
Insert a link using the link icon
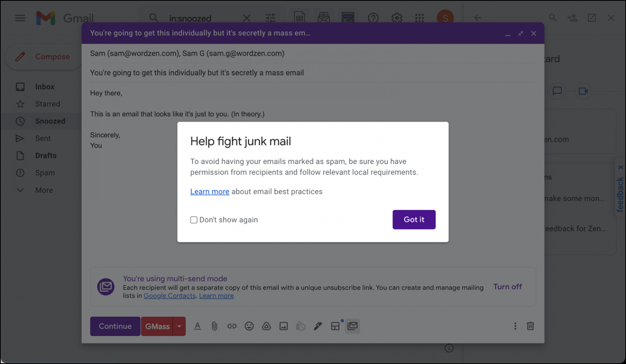click(232, 326)
